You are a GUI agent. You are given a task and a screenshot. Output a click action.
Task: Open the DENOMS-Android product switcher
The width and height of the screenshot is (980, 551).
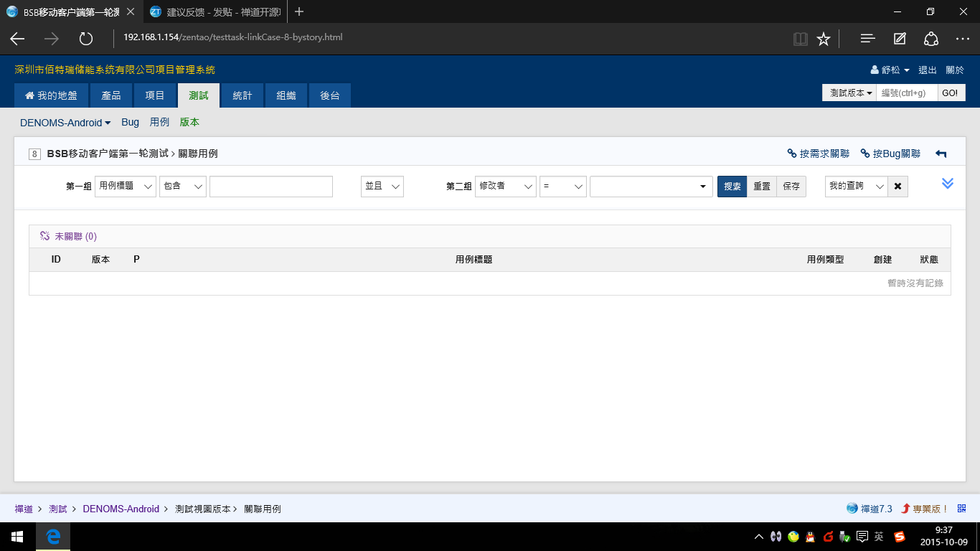(x=65, y=123)
